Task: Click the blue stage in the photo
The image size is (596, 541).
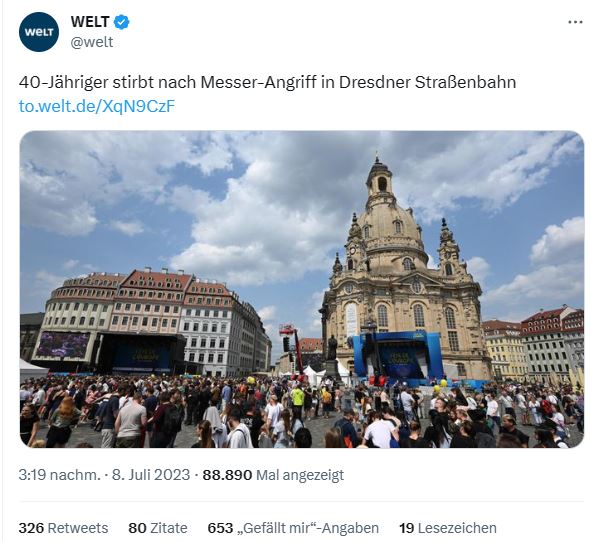Action: click(x=398, y=355)
